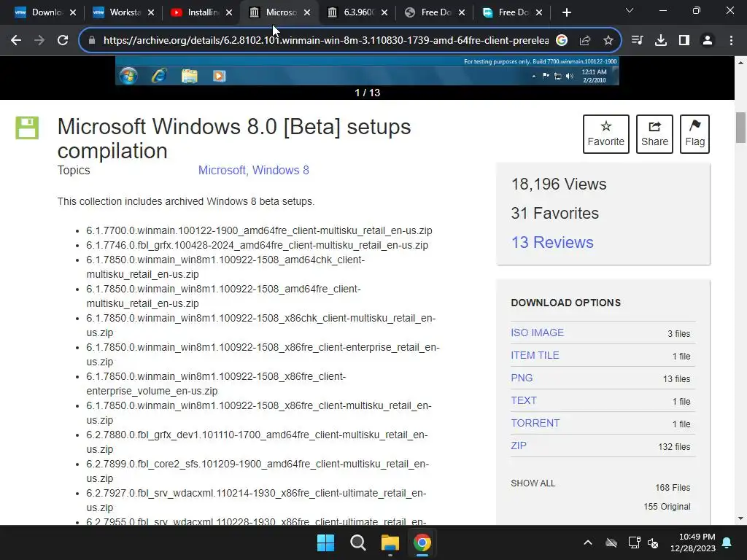Click the 1 / 13 image counter

(368, 93)
